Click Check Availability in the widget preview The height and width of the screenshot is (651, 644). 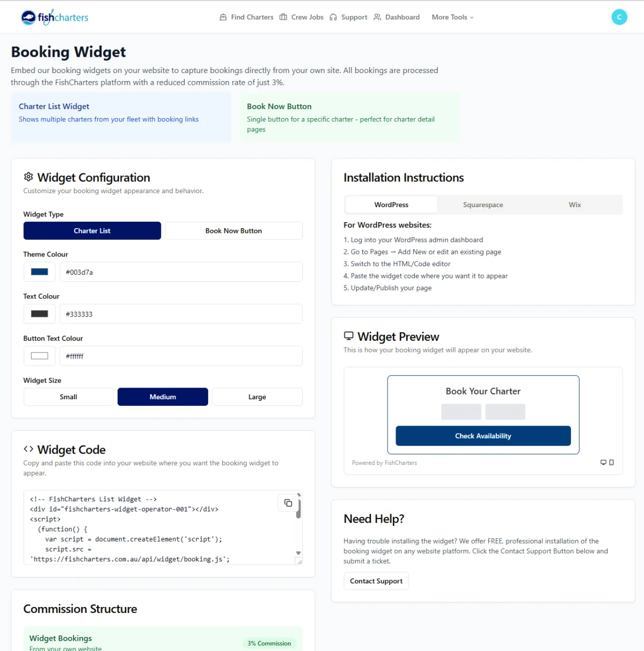(x=483, y=436)
